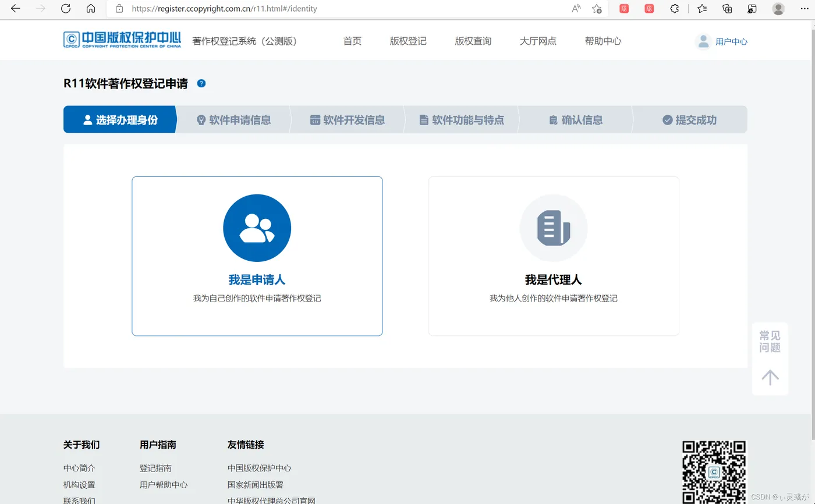Open the 中国版权保护中心 footer link
The width and height of the screenshot is (815, 504).
tap(260, 468)
